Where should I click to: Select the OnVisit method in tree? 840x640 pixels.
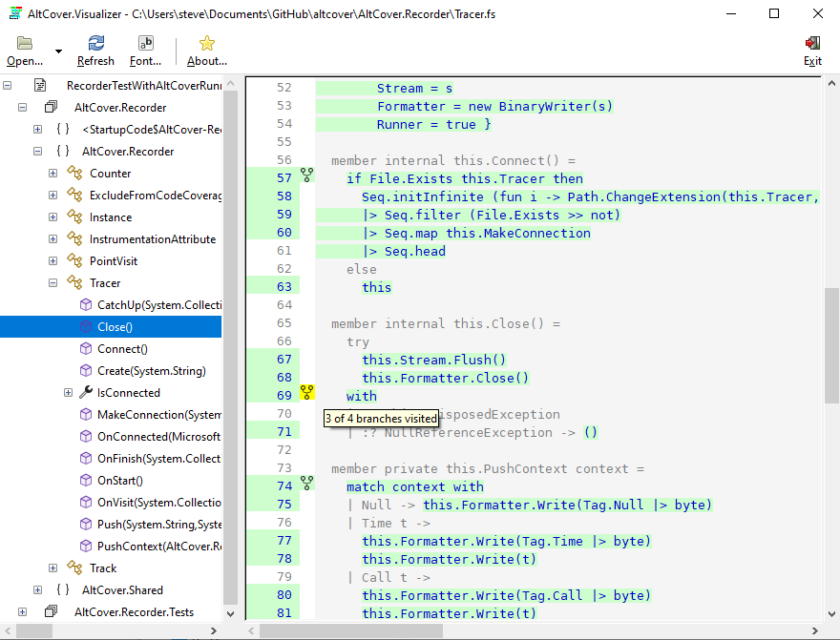click(x=158, y=502)
